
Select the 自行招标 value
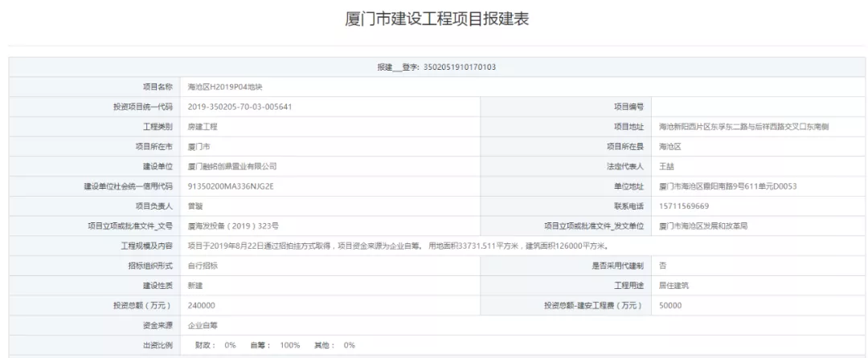(x=203, y=266)
